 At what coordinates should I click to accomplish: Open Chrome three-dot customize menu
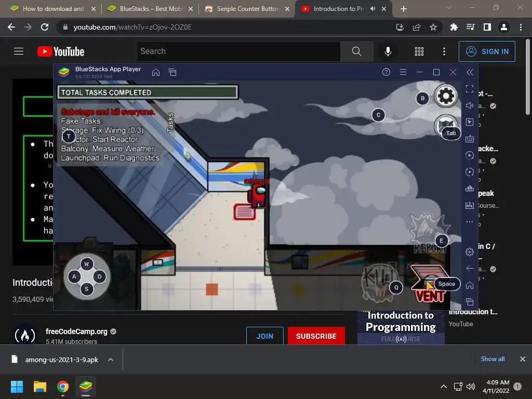pos(521,27)
